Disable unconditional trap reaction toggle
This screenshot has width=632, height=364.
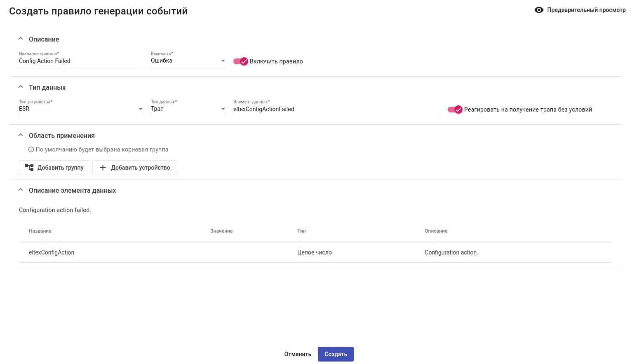tap(455, 110)
